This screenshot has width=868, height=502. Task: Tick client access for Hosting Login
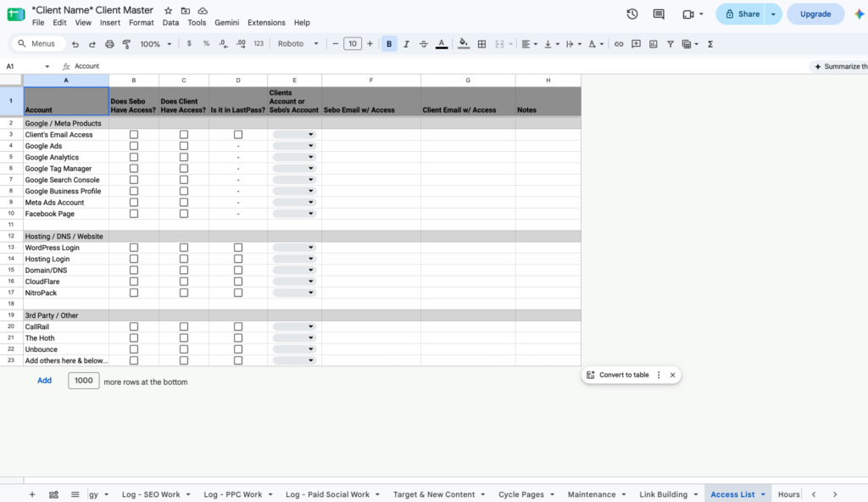coord(184,259)
